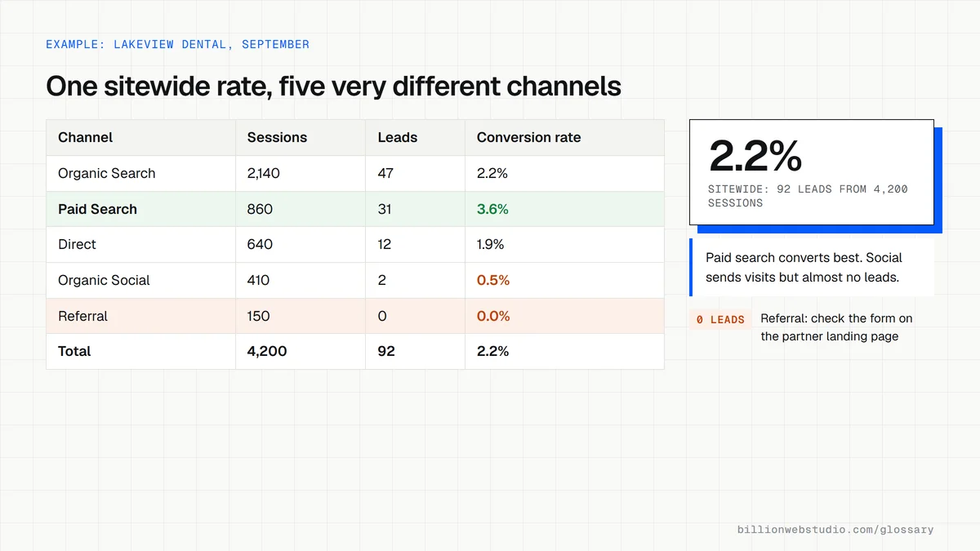Select Organic Search's 2.2% conversion rate
This screenshot has height=551, width=980.
click(564, 173)
